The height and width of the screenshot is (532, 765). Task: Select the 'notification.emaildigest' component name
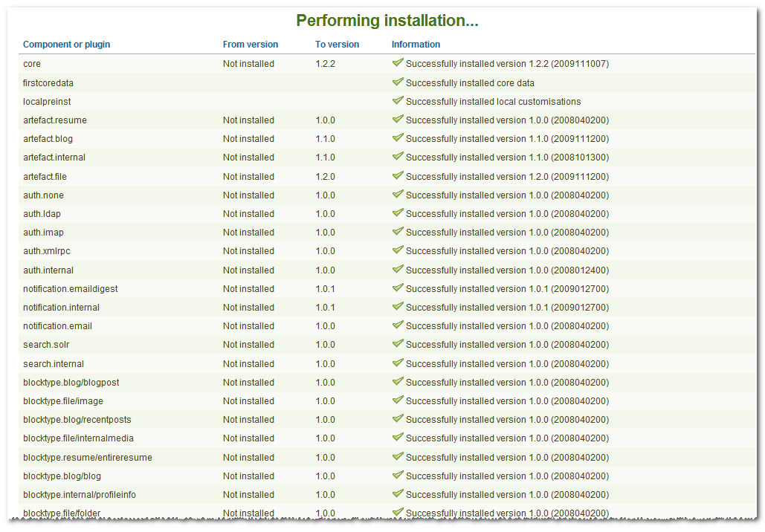tap(70, 289)
